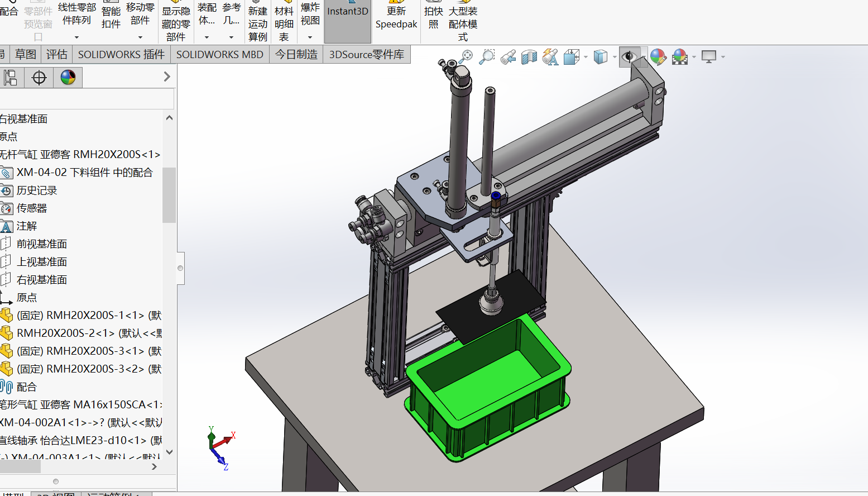Expand the 移动零部件 dropdown arrow
Screen dimensions: 868x496
pyautogui.click(x=140, y=37)
